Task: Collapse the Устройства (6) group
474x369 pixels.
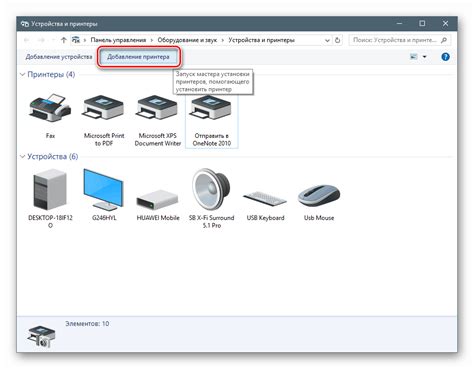Action: tap(22, 156)
